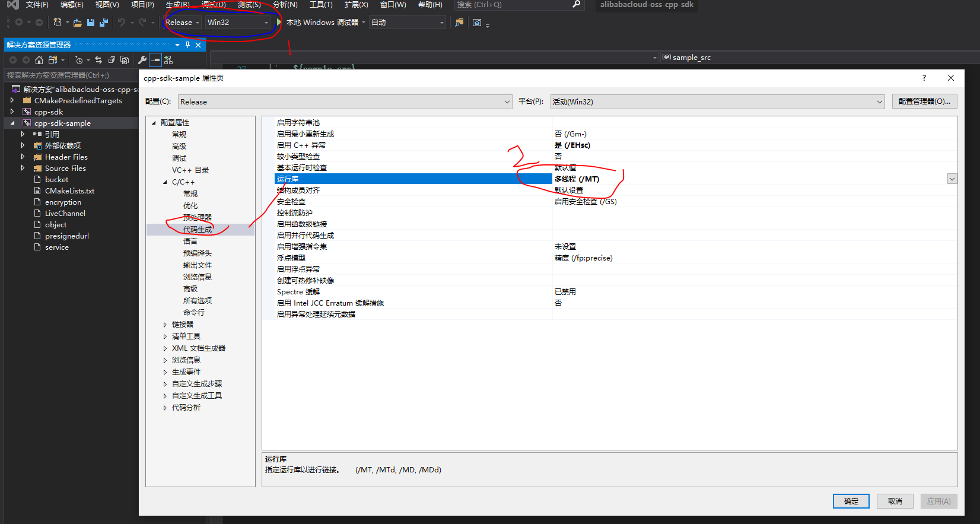Expand the 链接器 tree node
The image size is (980, 524).
point(165,325)
